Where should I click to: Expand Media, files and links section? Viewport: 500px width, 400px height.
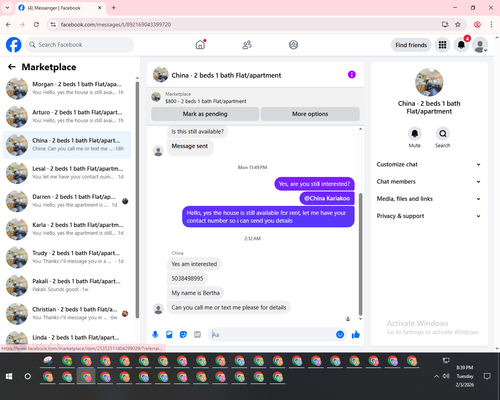click(x=429, y=199)
